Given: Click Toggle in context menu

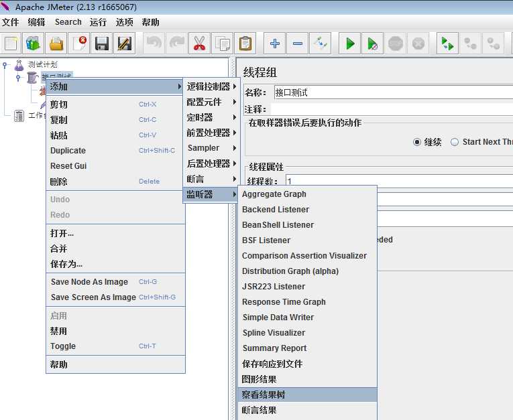Looking at the screenshot, I should 115,346.
